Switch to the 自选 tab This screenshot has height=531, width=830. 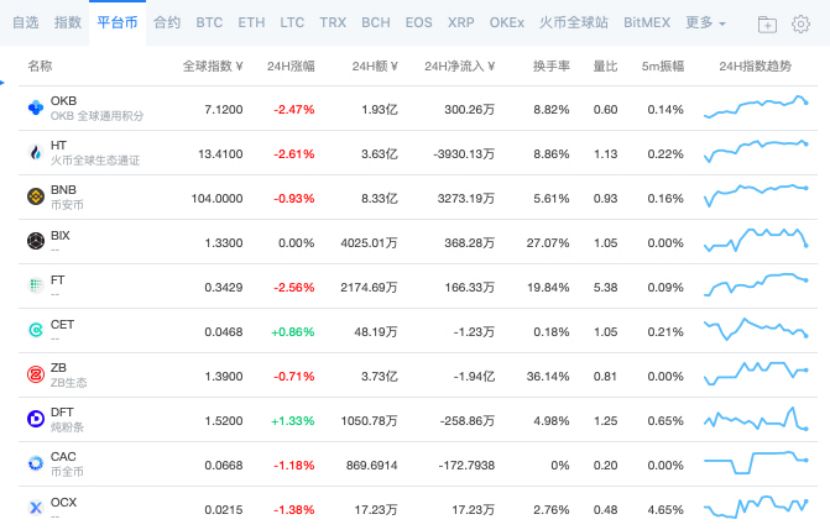[25, 23]
